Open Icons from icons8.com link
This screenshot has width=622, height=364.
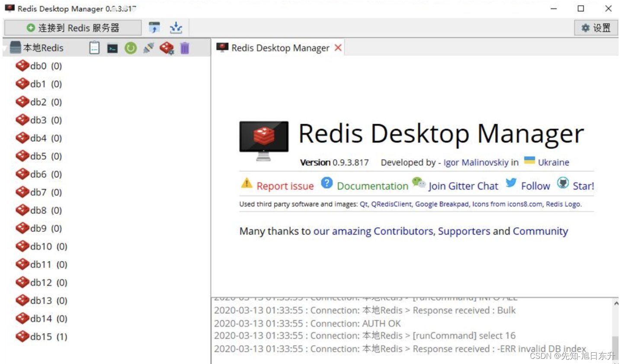pyautogui.click(x=507, y=204)
